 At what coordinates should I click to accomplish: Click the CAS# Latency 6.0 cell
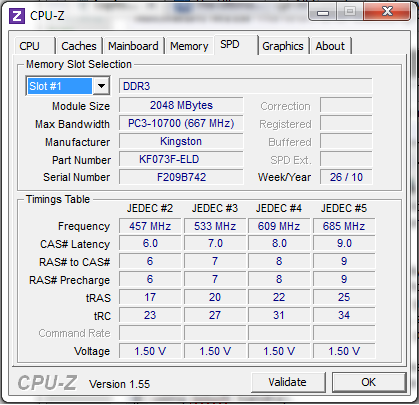point(150,243)
